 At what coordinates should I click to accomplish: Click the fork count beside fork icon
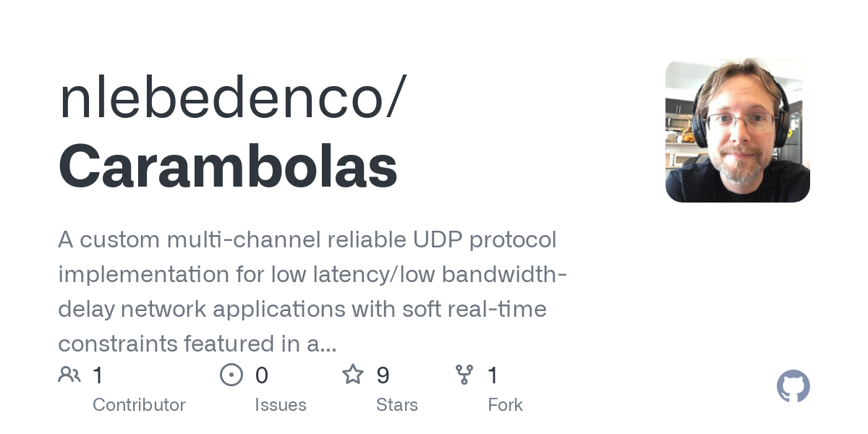[x=493, y=375]
